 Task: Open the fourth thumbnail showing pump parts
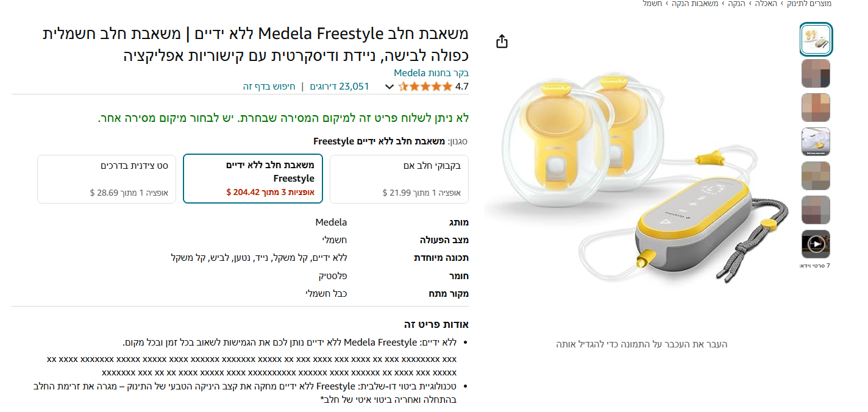pyautogui.click(x=816, y=142)
